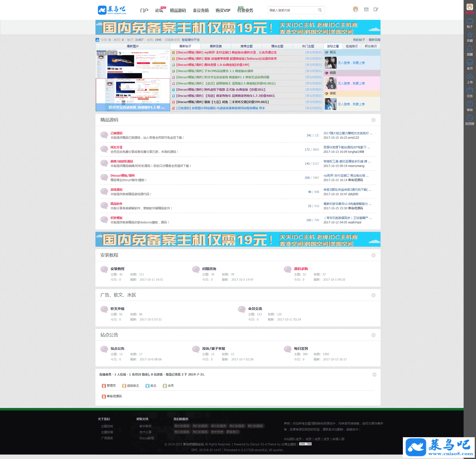Open the 购买VIP menu item
This screenshot has width=476, height=459.
pyautogui.click(x=223, y=10)
